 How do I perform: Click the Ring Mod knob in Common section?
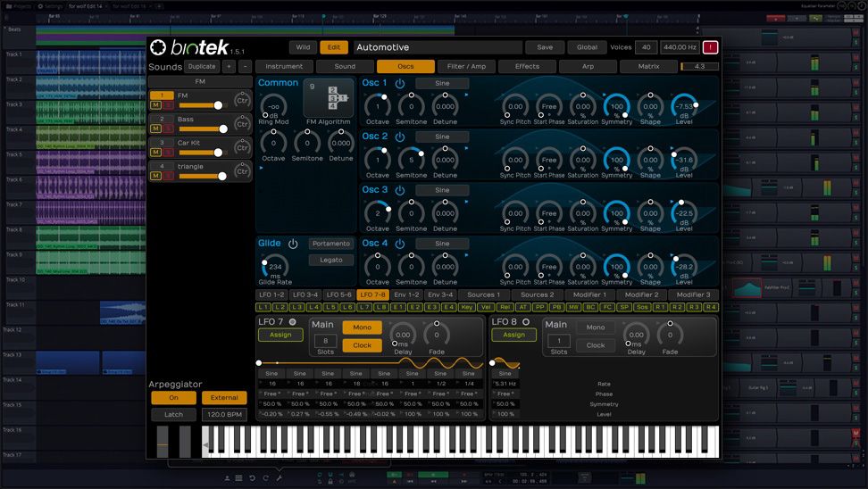click(273, 106)
